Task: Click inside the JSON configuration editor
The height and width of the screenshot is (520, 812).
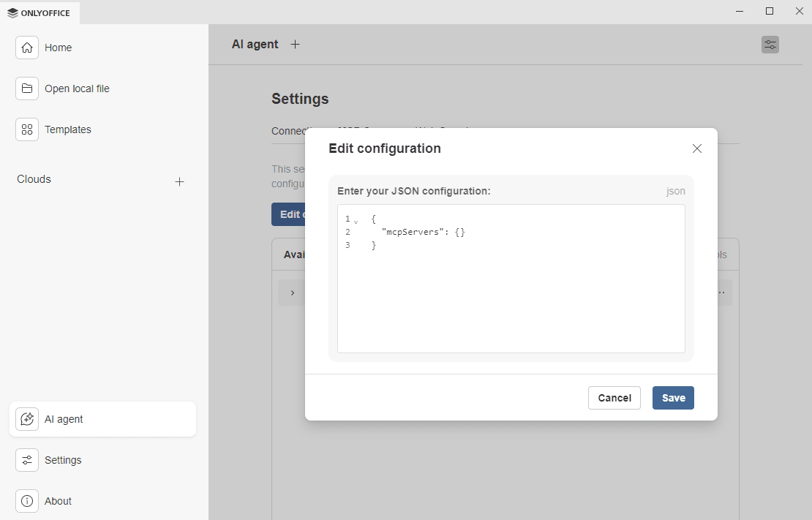Action: (511, 293)
